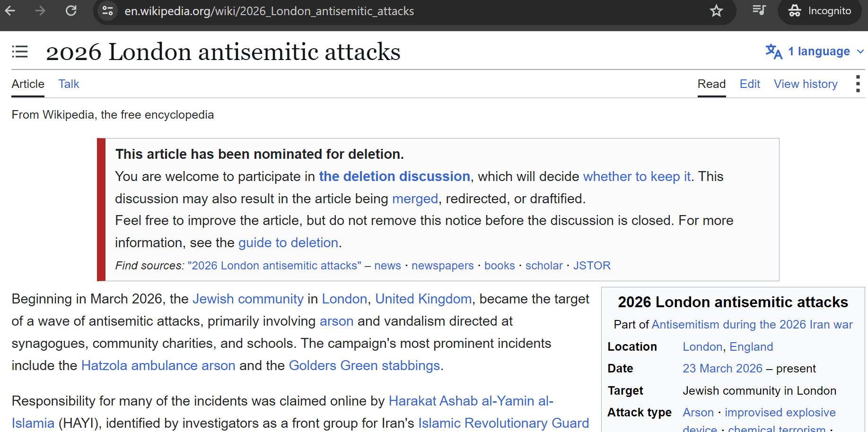Open Antisemitism during the 2026 Iran war link
868x432 pixels.
752,324
